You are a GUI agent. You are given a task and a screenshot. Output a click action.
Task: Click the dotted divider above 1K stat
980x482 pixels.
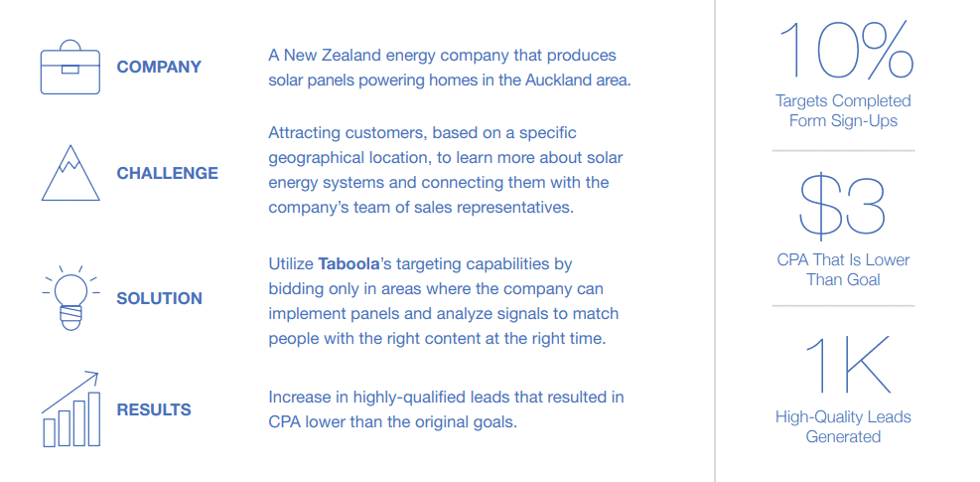click(x=843, y=306)
